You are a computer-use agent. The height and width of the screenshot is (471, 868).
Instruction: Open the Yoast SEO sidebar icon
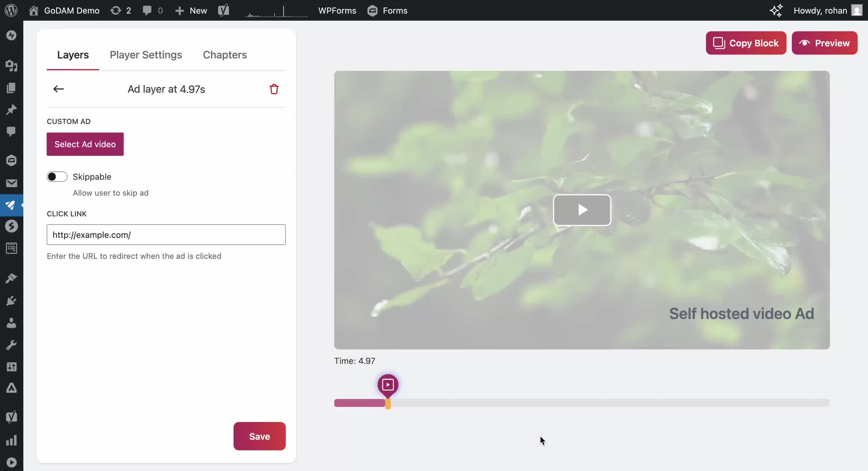click(11, 416)
